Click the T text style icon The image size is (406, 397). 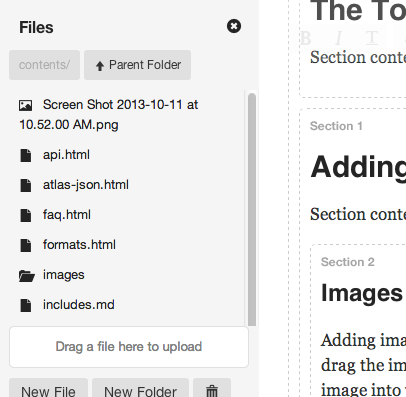point(372,38)
